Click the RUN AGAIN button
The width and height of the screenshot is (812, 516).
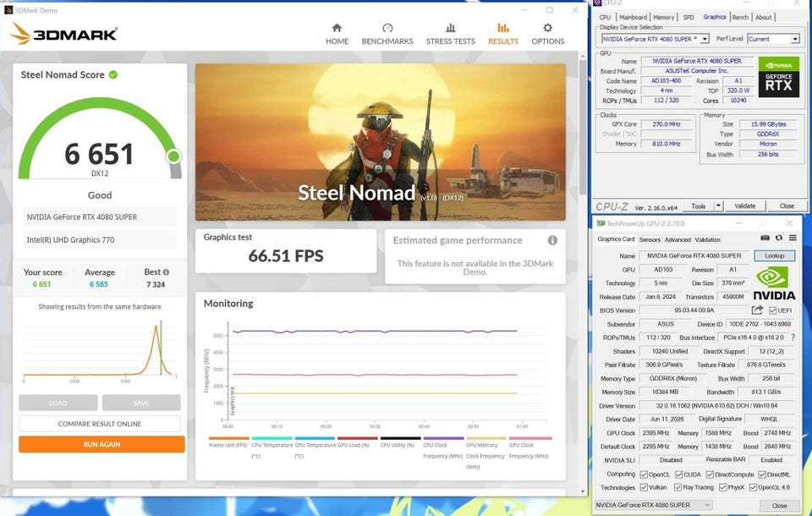(101, 444)
